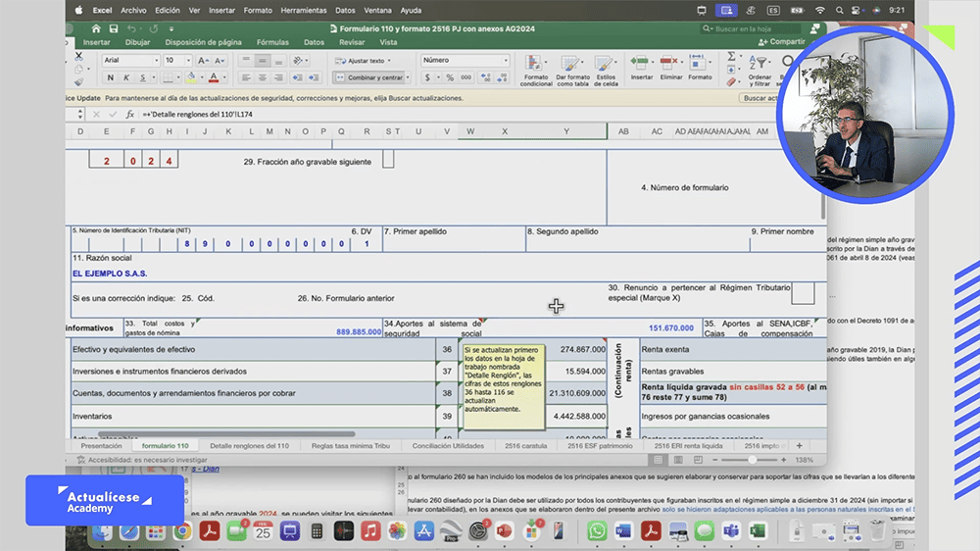Decrease font size
980x551 pixels.
(220, 61)
